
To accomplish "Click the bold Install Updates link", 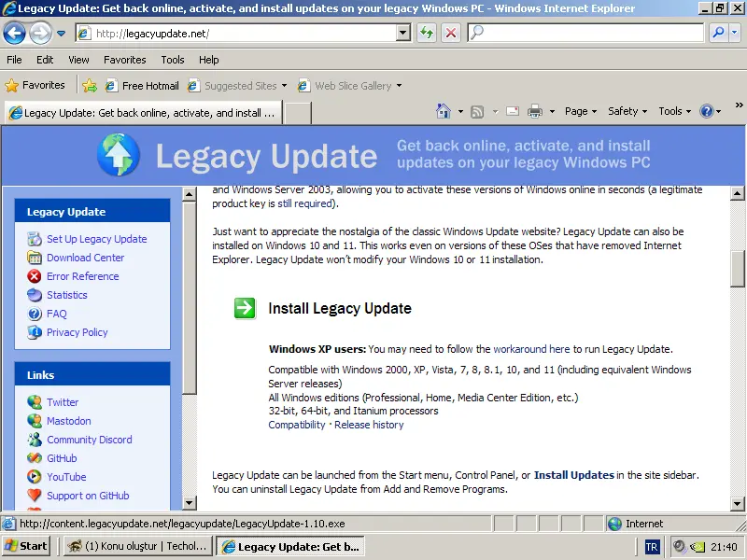I will [573, 475].
